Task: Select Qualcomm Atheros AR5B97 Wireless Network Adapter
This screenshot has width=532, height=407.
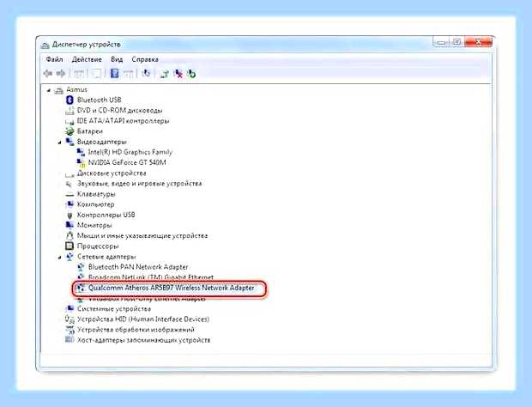Action: 172,288
